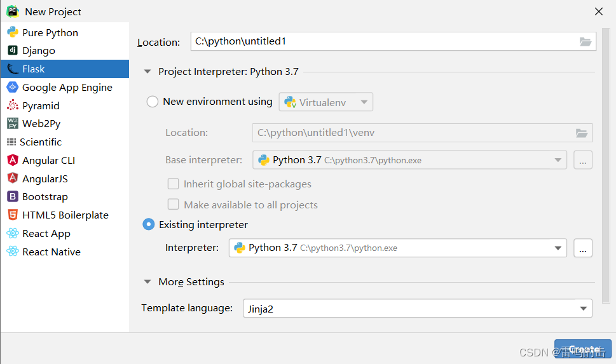Click the Bootstrap project icon
The image size is (616, 364).
point(12,197)
